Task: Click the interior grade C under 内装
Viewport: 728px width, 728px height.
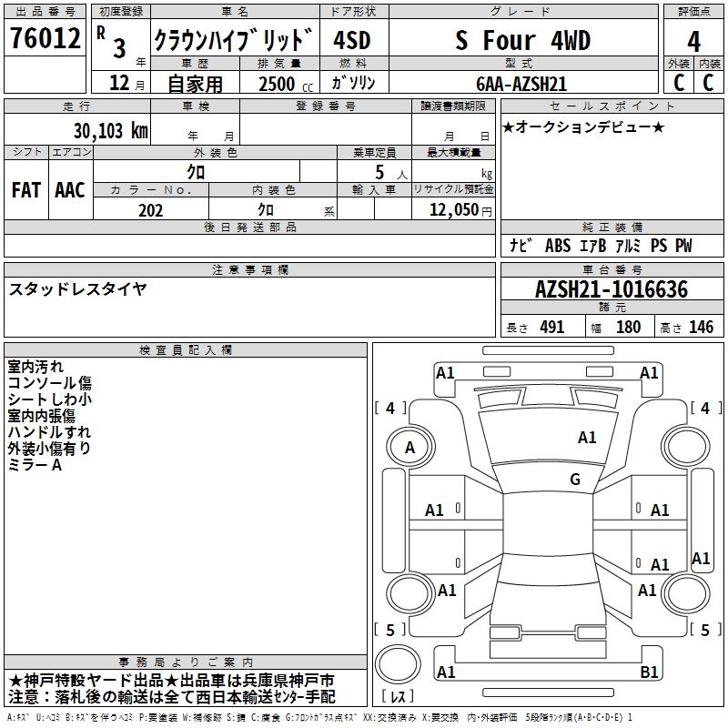Action: (709, 82)
